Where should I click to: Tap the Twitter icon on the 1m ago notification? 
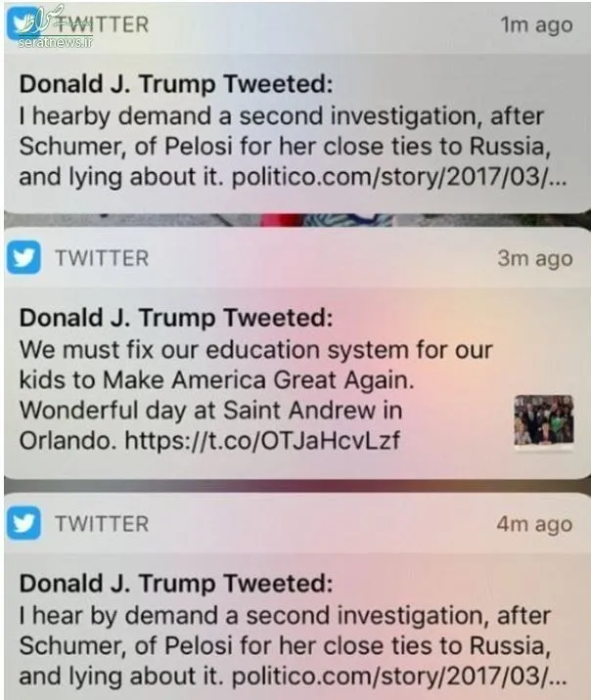(23, 23)
